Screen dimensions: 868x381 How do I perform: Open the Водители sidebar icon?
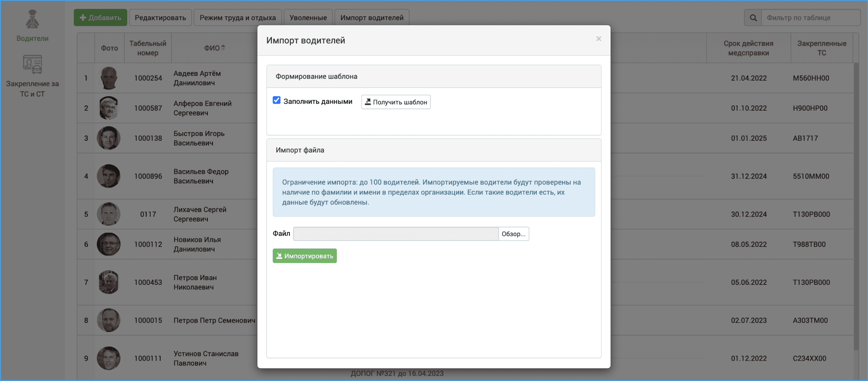[x=32, y=20]
